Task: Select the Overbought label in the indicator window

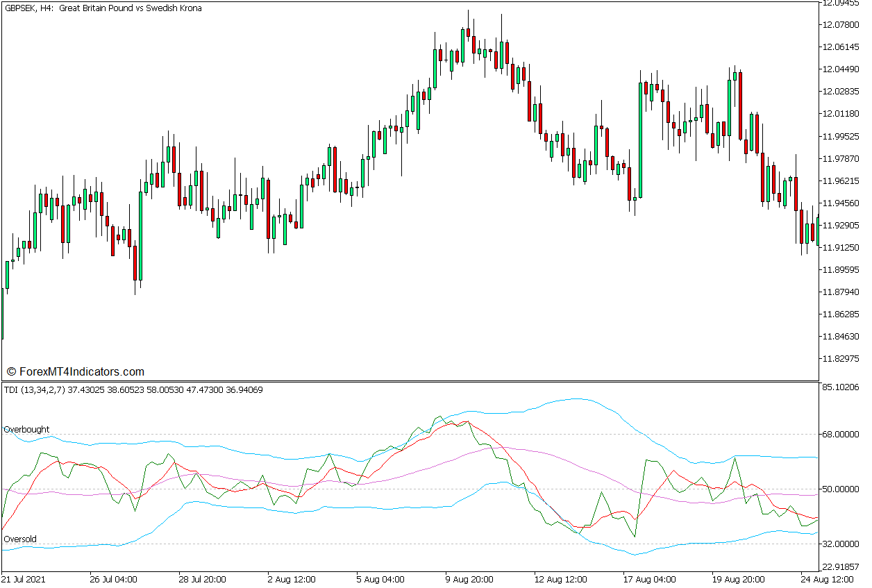Action: 26,429
